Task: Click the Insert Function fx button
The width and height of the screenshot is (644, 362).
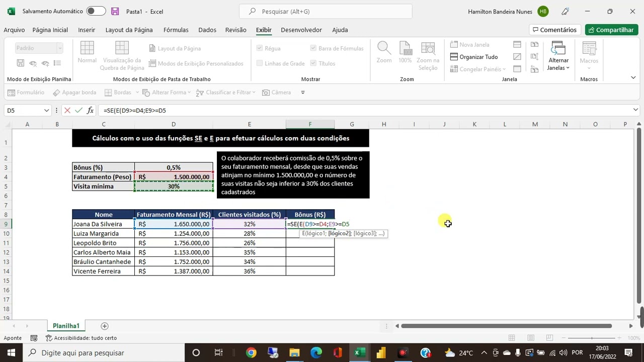Action: coord(90,110)
